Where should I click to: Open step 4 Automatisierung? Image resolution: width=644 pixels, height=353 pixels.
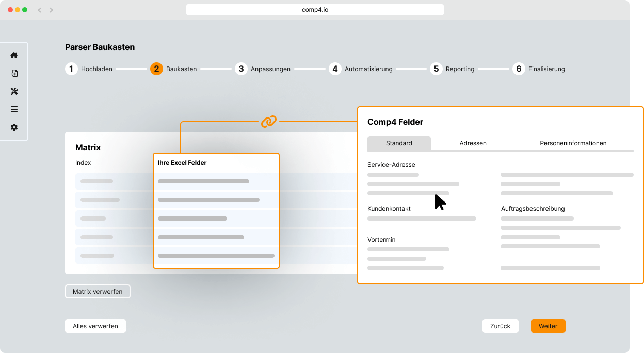click(x=361, y=69)
